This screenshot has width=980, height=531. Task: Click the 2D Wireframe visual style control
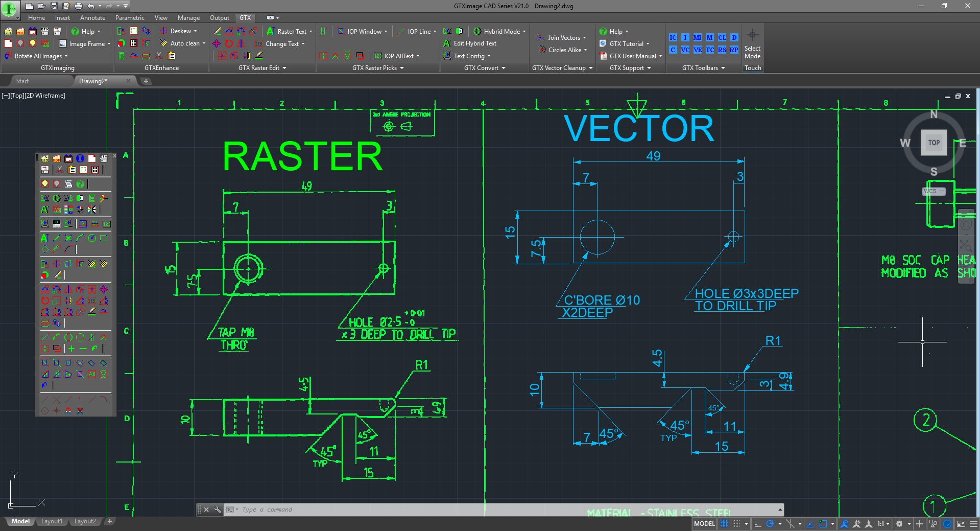(46, 96)
